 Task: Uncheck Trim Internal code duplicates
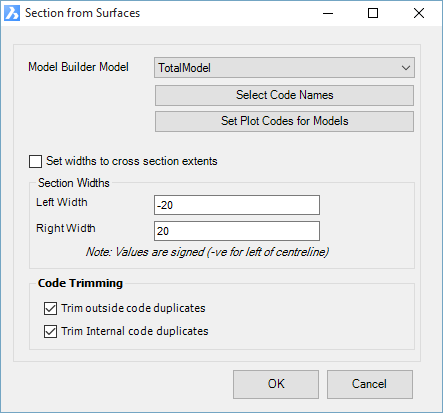[x=50, y=332]
